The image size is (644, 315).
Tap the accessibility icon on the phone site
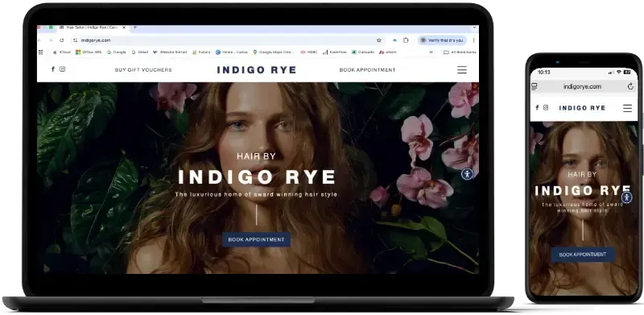pyautogui.click(x=626, y=197)
